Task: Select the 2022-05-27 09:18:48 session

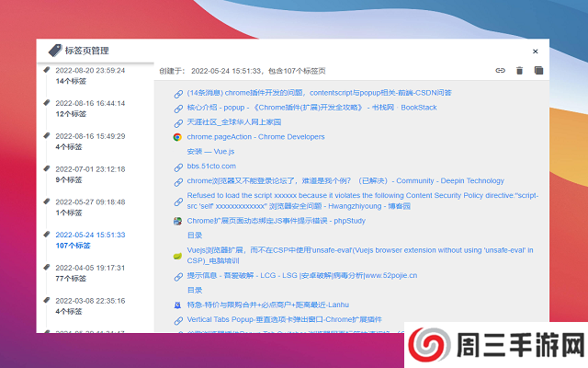Action: coord(90,201)
